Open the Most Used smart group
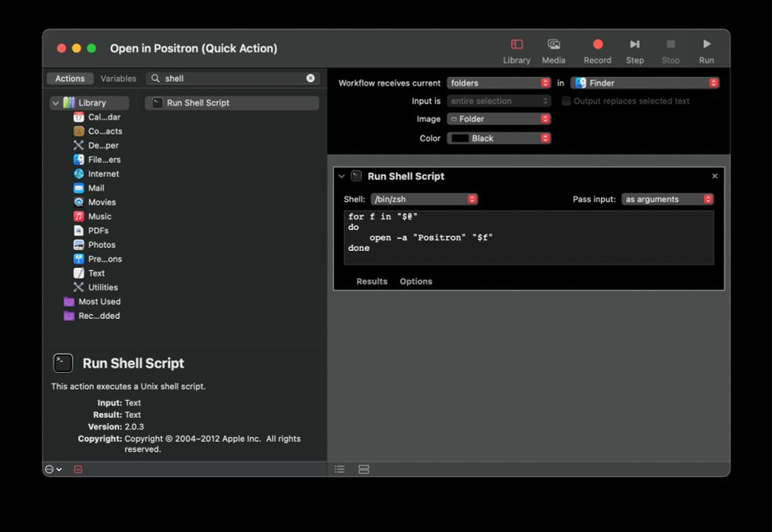 92,301
